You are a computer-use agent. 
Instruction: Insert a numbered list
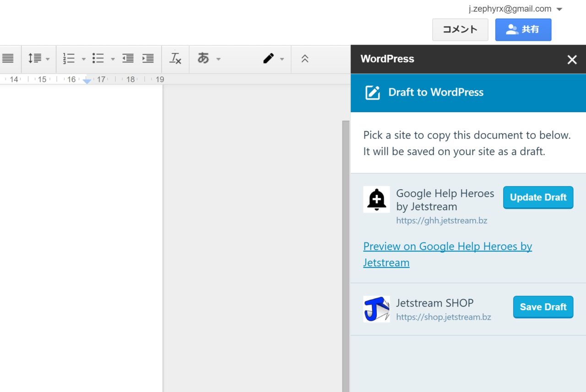(x=69, y=59)
